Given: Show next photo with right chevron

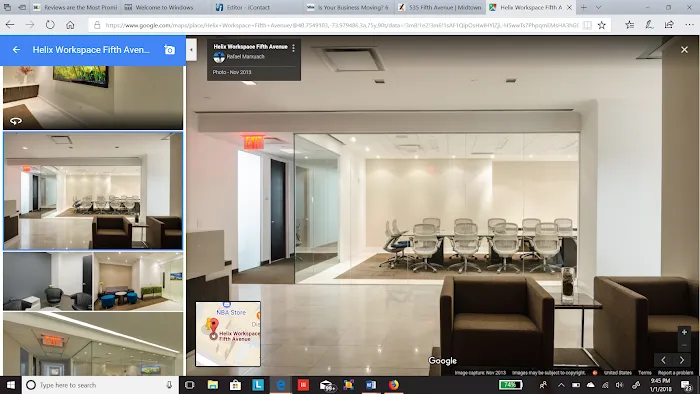Looking at the screenshot, I should (682, 360).
